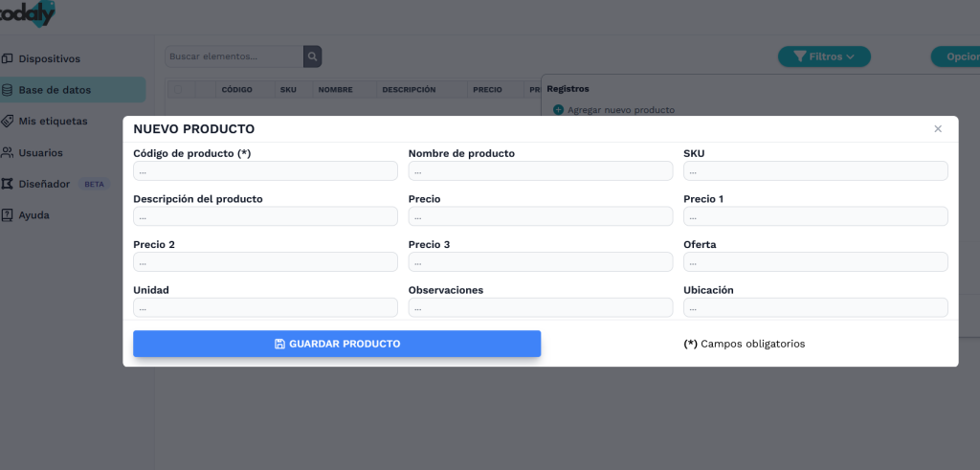The height and width of the screenshot is (470, 980).
Task: Click the Dispositivos sidebar icon
Action: coord(8,59)
